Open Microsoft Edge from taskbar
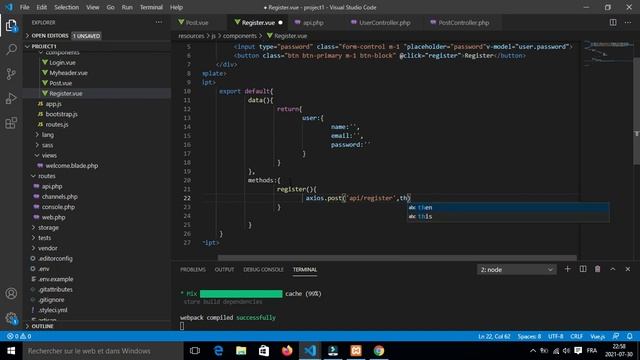Screen dimensions: 640x360 point(218,351)
